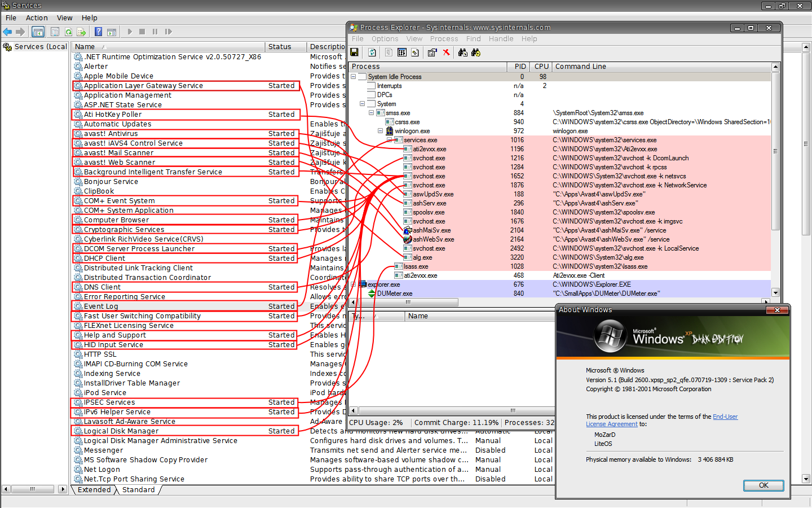Click the red X Kill Process icon
This screenshot has width=812, height=508.
[x=446, y=52]
